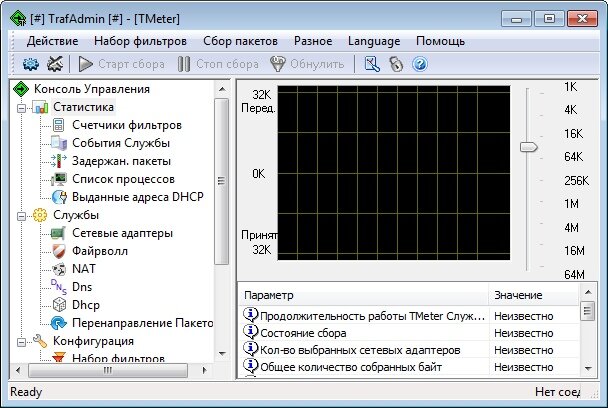Viewport: 608px width, 408px height.
Task: Open the Language menu
Action: (x=374, y=41)
